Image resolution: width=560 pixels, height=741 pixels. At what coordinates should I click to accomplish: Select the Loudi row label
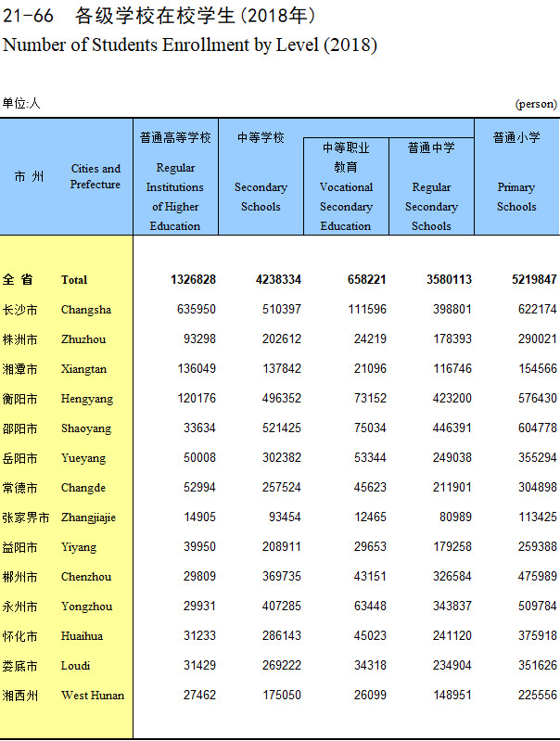coord(75,666)
